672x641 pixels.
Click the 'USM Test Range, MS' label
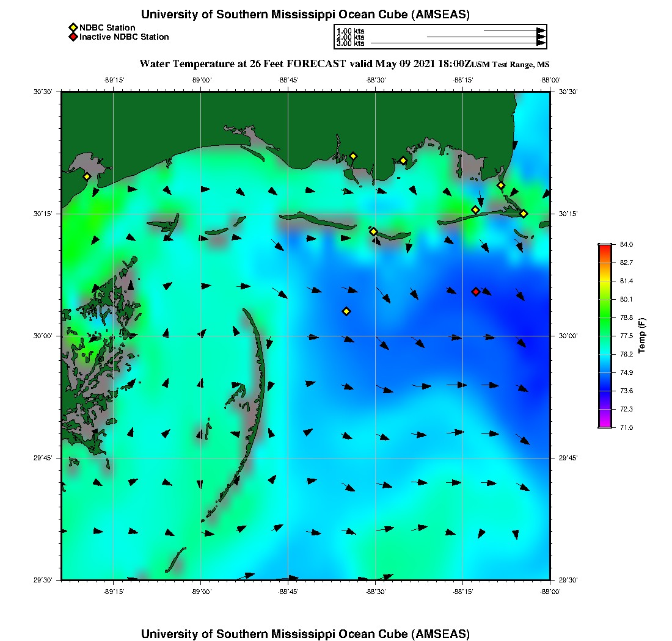click(510, 65)
